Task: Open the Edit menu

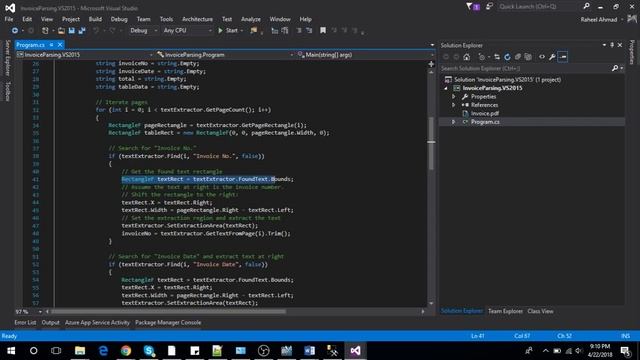Action: 27,19
